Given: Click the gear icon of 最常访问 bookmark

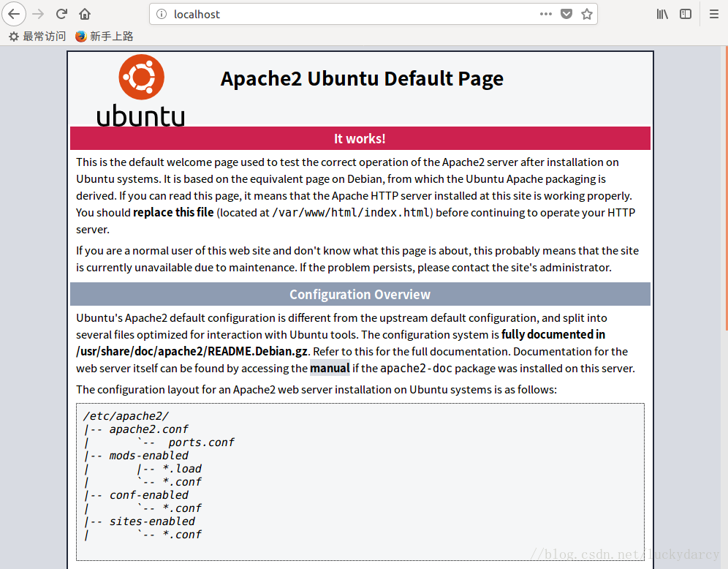Looking at the screenshot, I should click(14, 37).
